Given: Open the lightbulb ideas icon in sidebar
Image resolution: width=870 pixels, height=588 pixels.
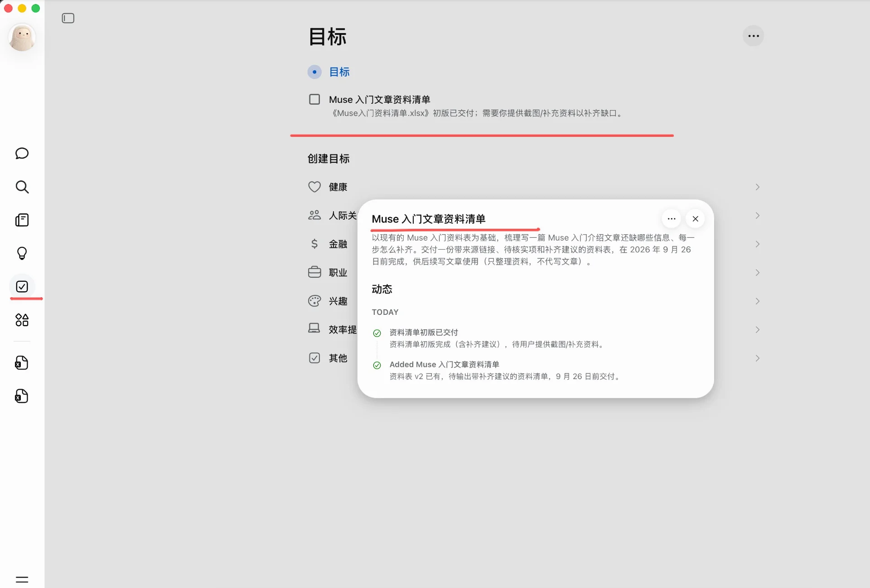Looking at the screenshot, I should (22, 253).
